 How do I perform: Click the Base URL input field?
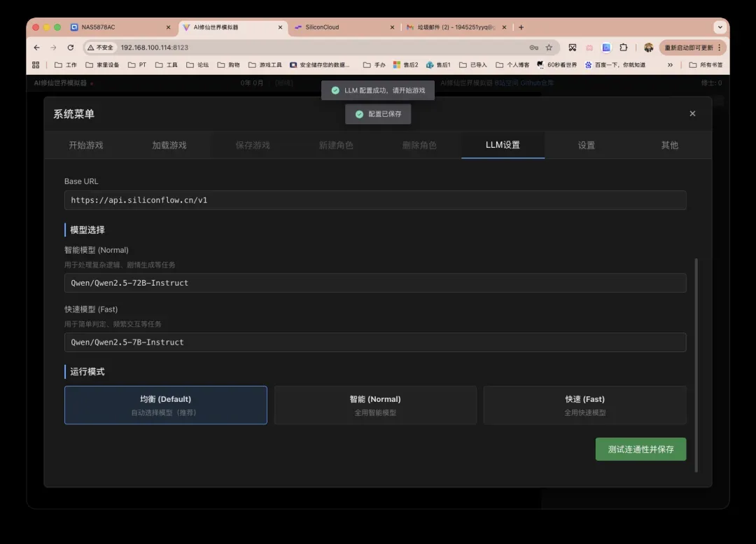(375, 200)
